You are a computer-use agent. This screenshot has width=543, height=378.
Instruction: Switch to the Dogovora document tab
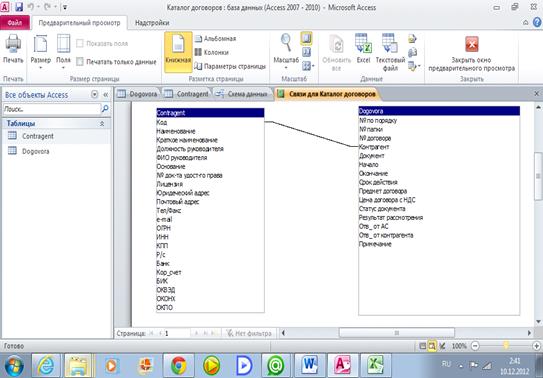coord(138,94)
